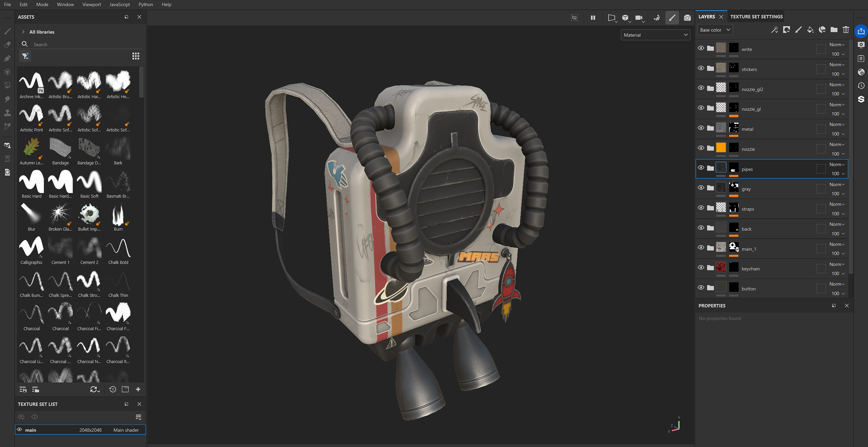
Task: Add a fill layer using bucket icon
Action: click(x=810, y=30)
